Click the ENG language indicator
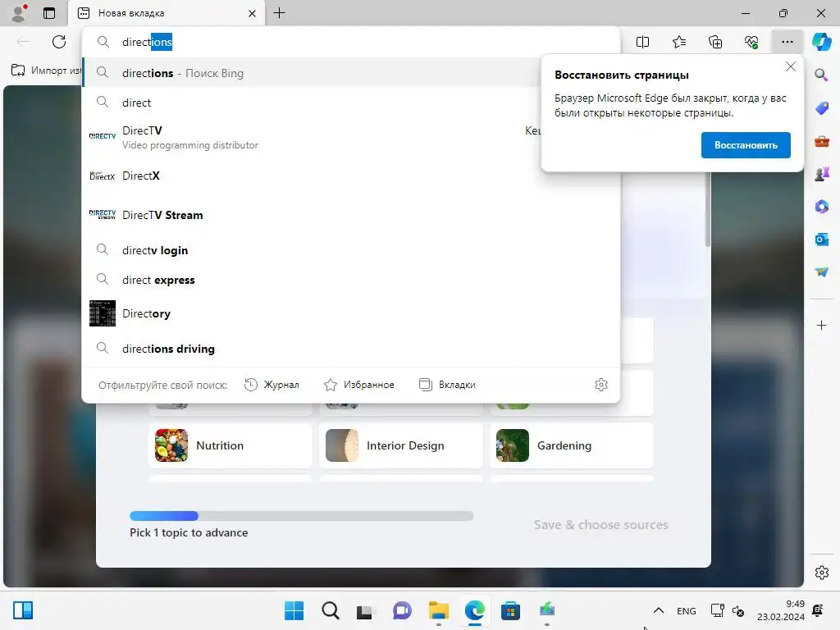 coord(687,610)
